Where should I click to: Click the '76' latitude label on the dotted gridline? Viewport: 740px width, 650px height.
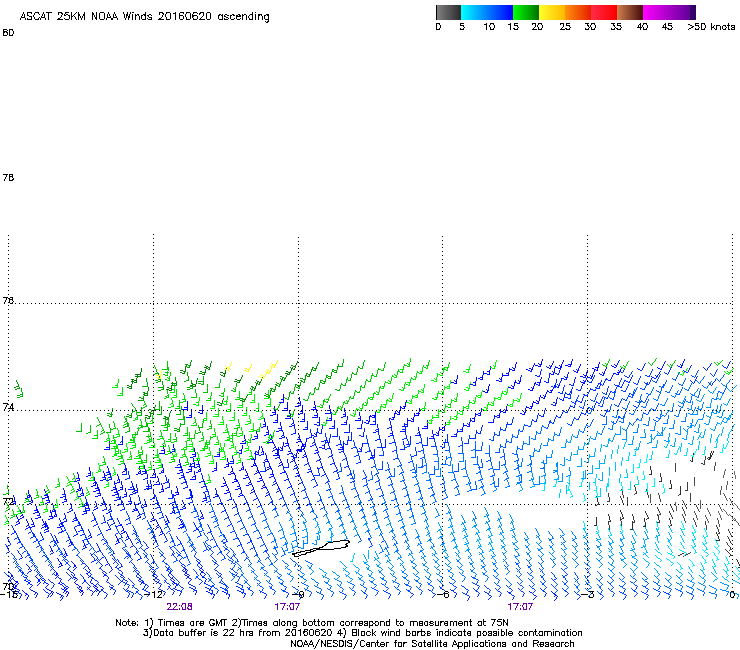click(x=8, y=300)
